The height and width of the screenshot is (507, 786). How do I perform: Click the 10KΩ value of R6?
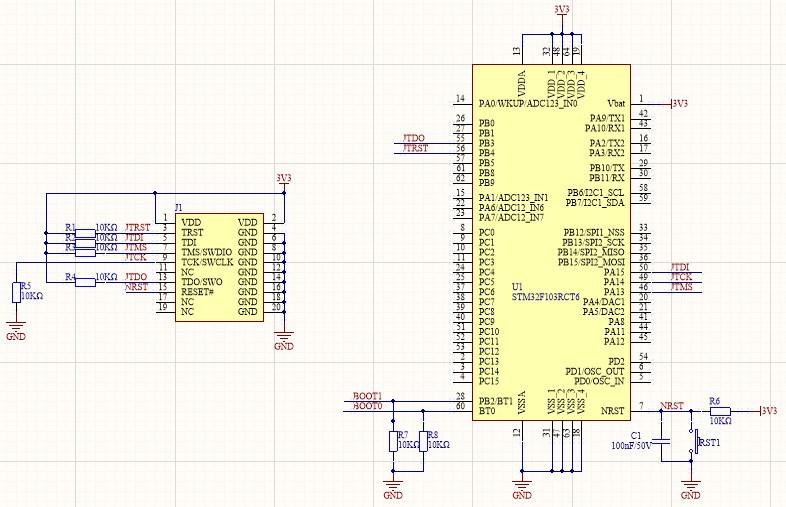pos(721,421)
